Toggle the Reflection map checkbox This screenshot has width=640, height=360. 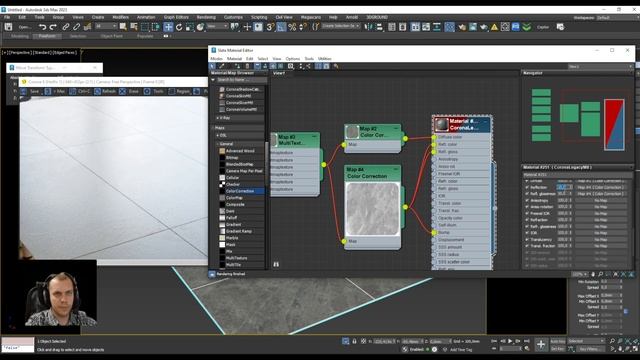527,187
